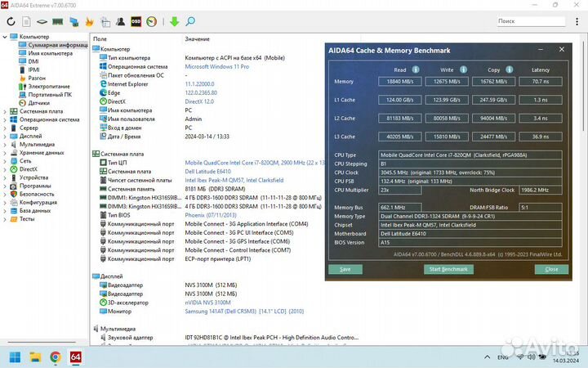Open the three-dot menu beside search box
This screenshot has width=588, height=368.
pos(577,21)
